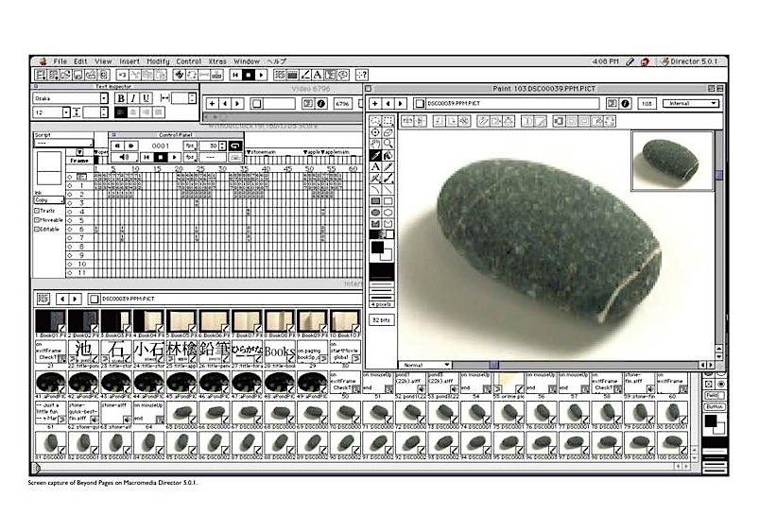The height and width of the screenshot is (532, 759).
Task: Click New Cast Member plus in Paint window
Action: [x=375, y=103]
